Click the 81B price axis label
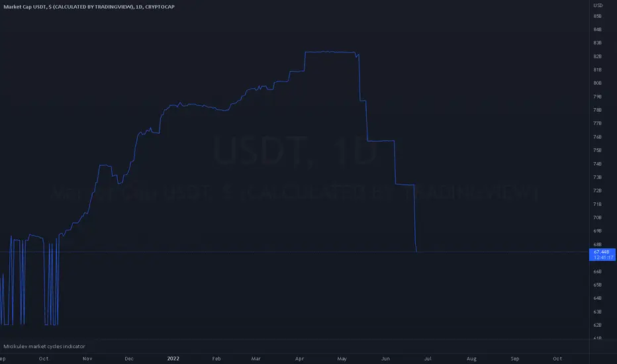This screenshot has height=364, width=617. point(597,69)
